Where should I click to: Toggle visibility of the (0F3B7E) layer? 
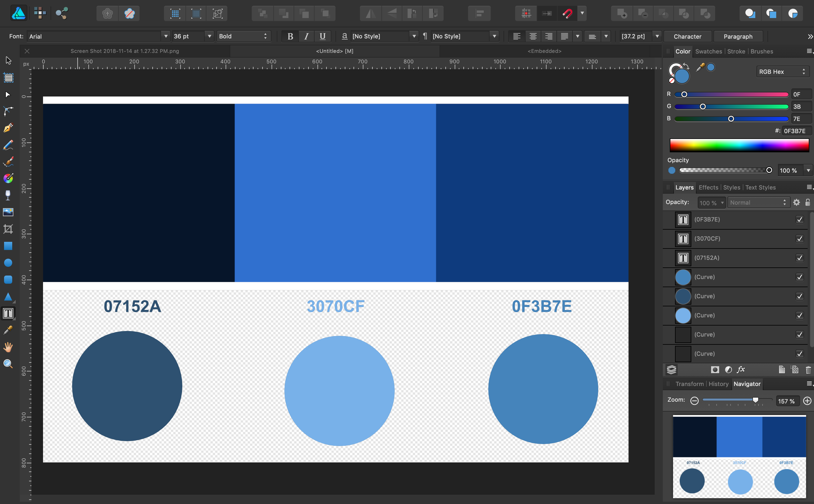point(800,219)
